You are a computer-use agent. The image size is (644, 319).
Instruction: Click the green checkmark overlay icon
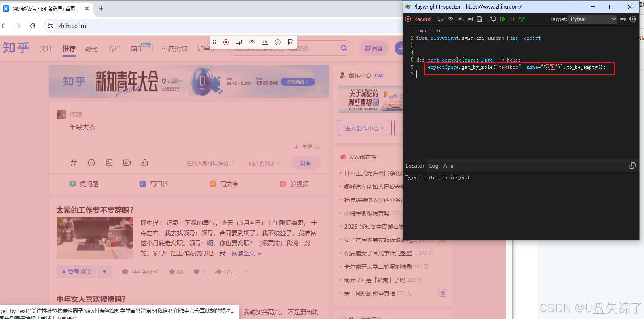coord(278,42)
